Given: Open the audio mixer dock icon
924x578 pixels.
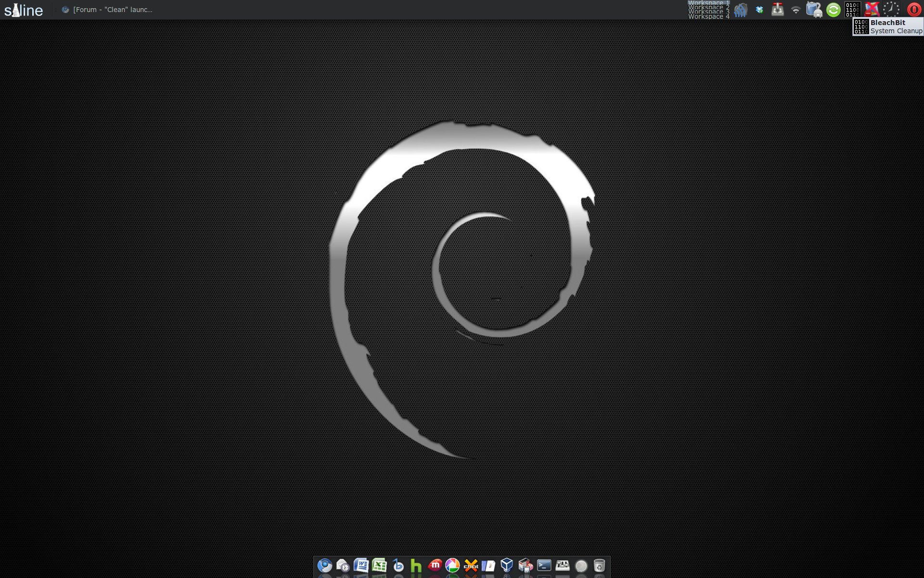Looking at the screenshot, I should (563, 565).
